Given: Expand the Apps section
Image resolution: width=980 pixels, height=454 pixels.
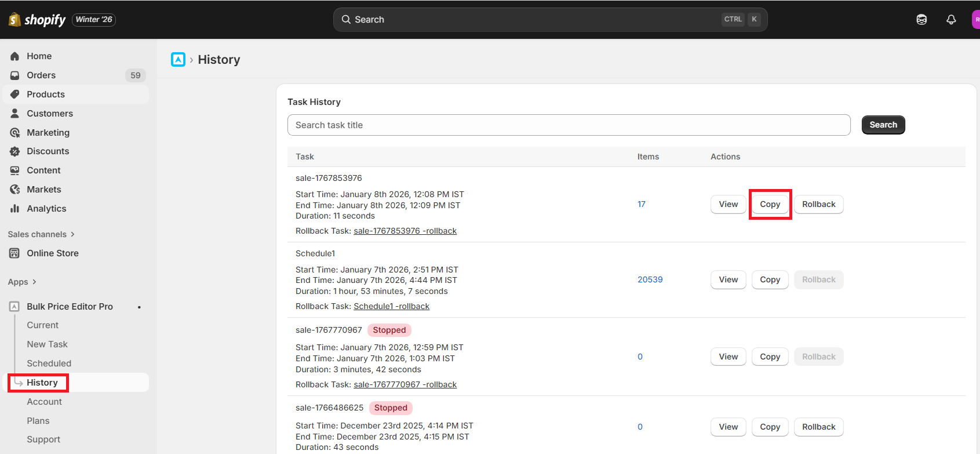Looking at the screenshot, I should point(22,282).
